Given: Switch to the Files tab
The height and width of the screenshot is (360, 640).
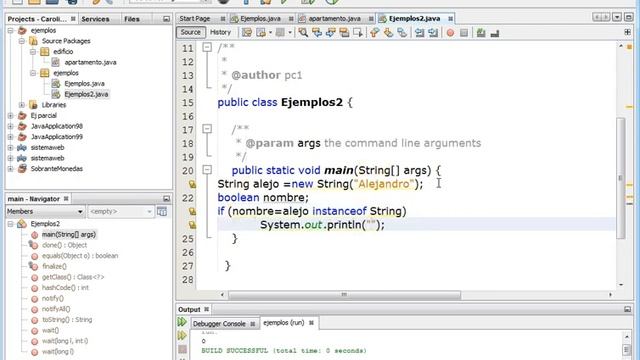Looking at the screenshot, I should [132, 19].
